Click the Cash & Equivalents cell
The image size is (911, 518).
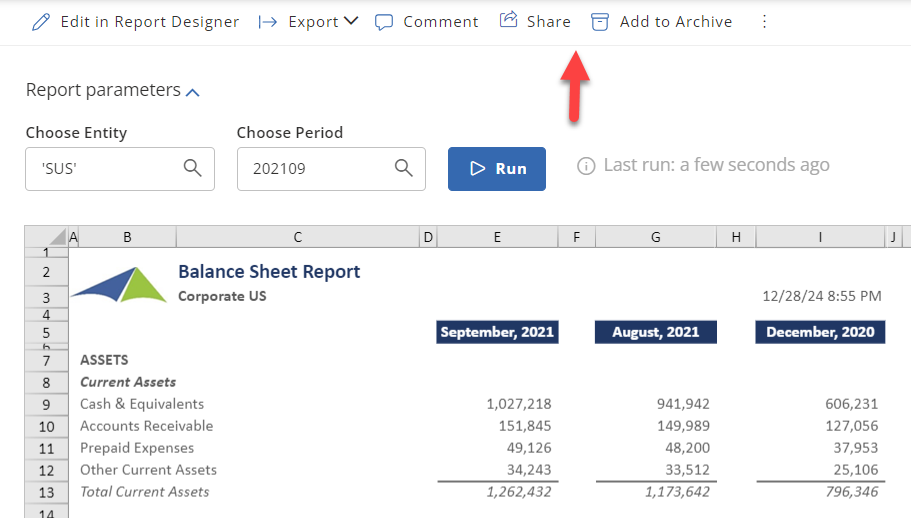point(142,404)
